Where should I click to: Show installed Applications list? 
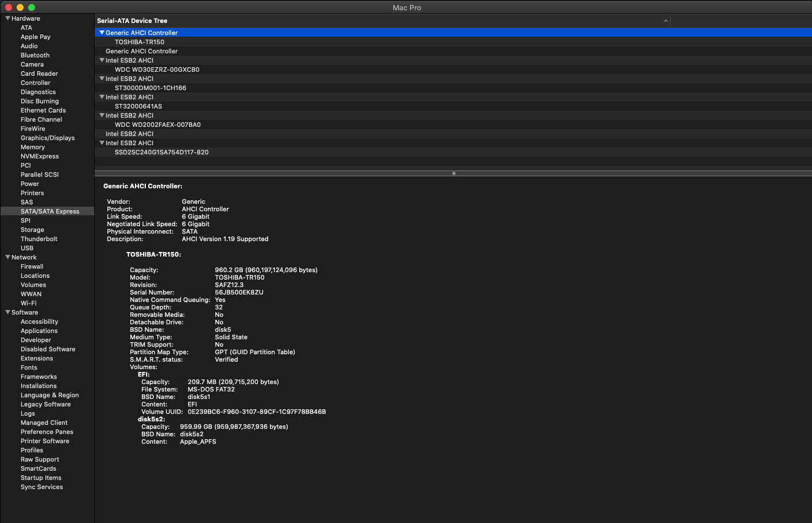(39, 331)
